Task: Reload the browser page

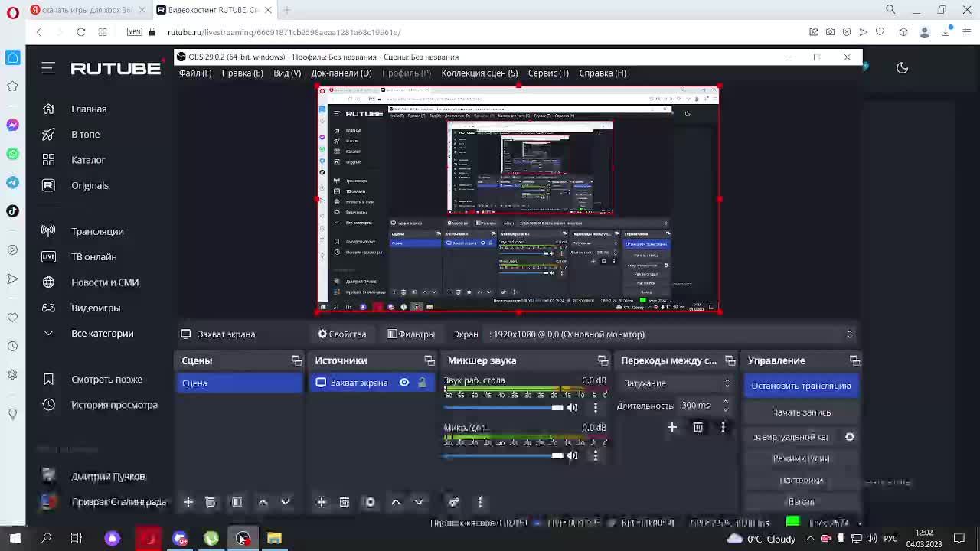Action: tap(80, 32)
